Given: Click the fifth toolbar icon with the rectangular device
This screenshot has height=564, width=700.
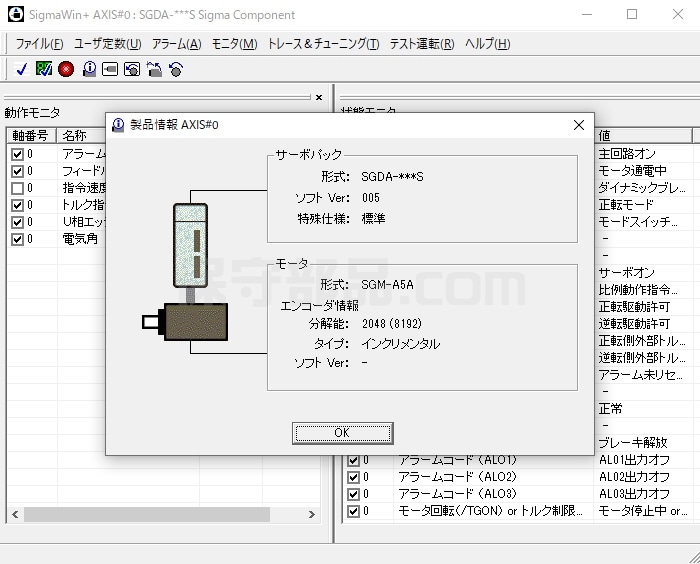Looking at the screenshot, I should [110, 69].
